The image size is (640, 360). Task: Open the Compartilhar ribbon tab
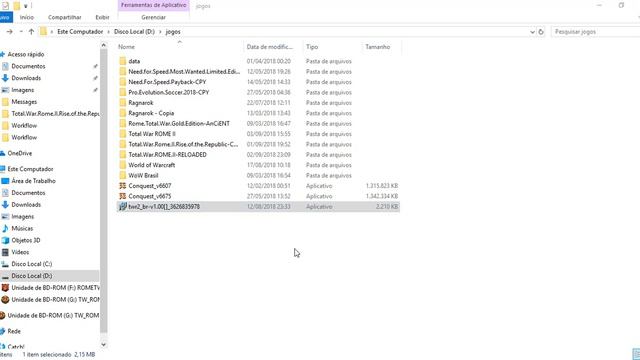[x=64, y=18]
